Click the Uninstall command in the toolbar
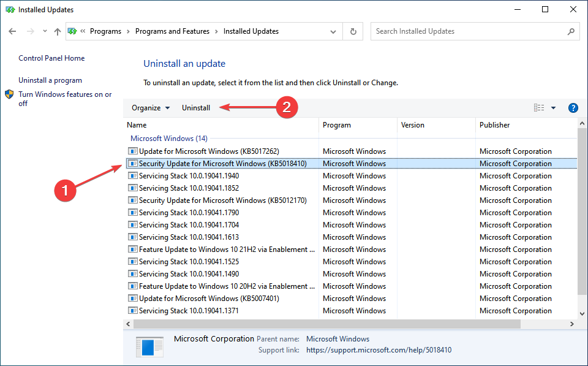This screenshot has width=588, height=366. point(196,107)
